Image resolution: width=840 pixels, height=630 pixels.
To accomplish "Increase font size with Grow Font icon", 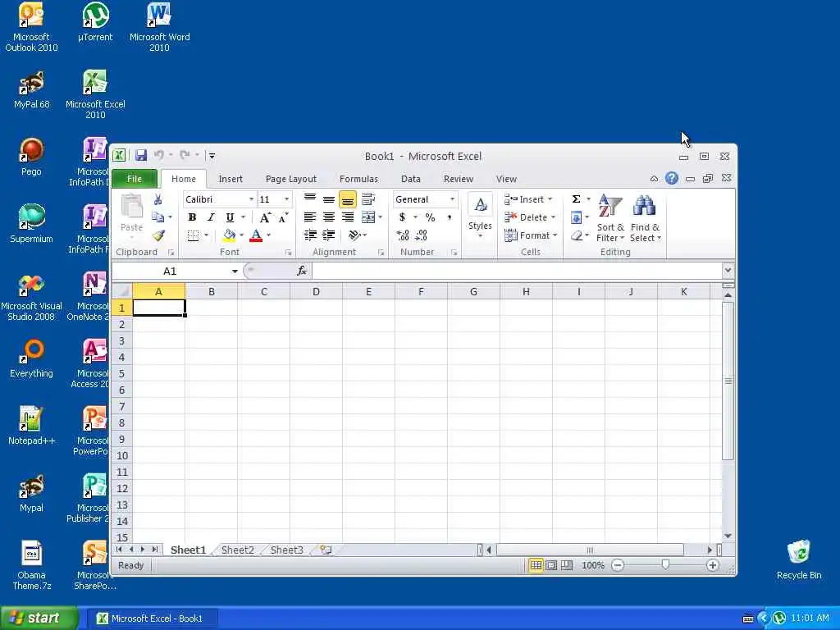I will pyautogui.click(x=265, y=217).
